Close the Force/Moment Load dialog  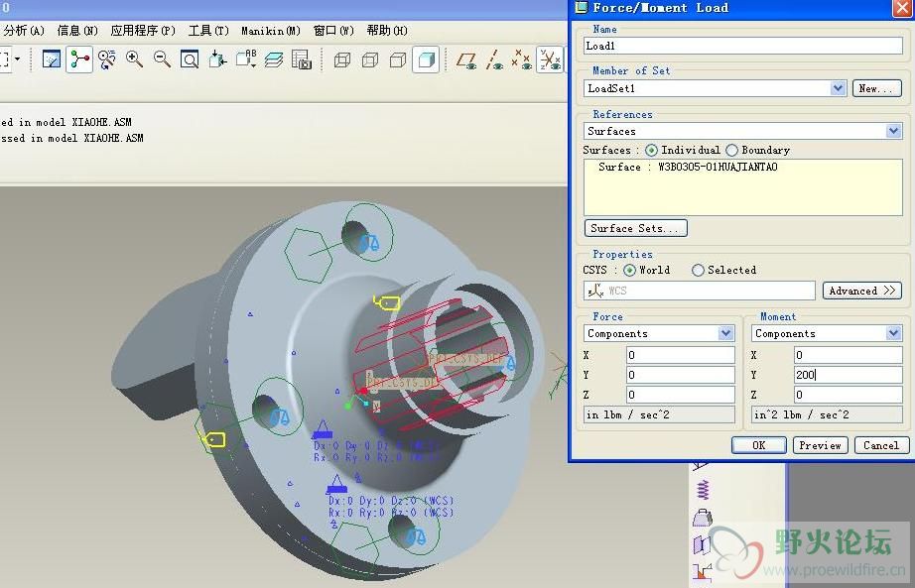tap(902, 8)
